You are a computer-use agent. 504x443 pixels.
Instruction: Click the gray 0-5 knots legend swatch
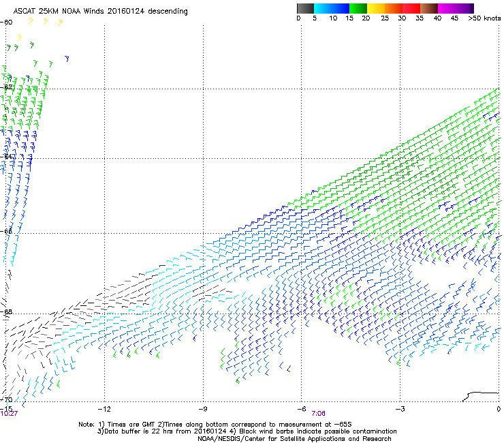point(305,8)
